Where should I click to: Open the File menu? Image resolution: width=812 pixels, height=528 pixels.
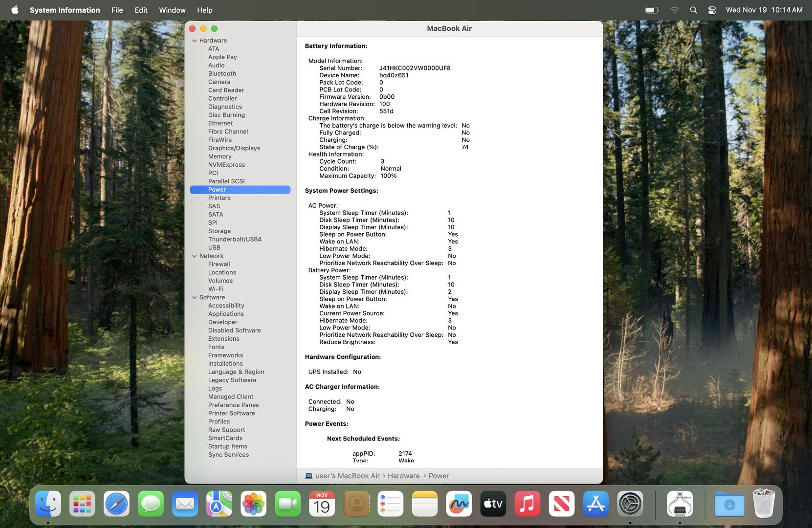(117, 10)
